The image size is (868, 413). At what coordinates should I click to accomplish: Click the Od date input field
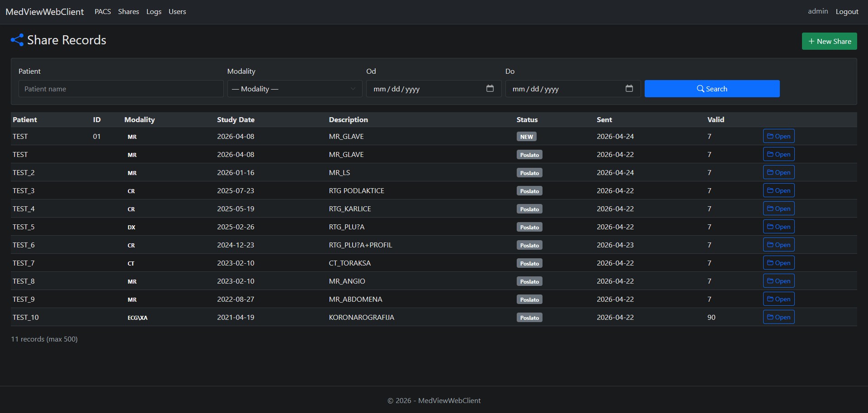[x=434, y=89]
